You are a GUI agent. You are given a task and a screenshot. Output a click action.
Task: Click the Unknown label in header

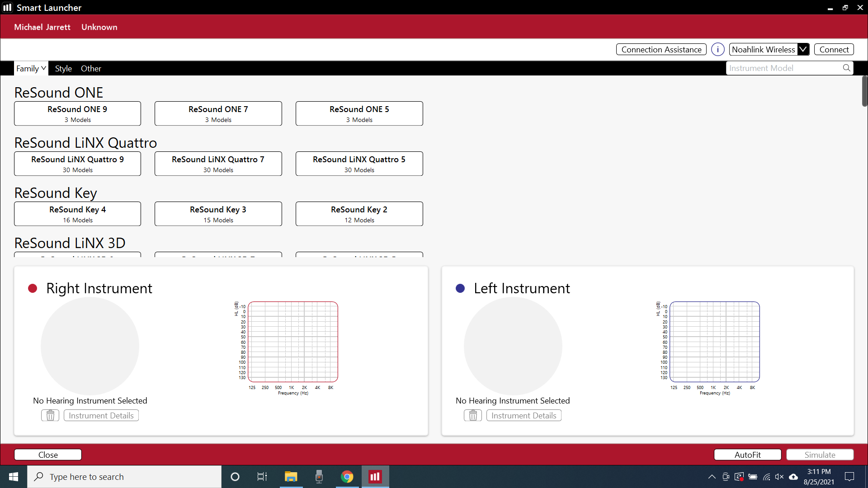tap(99, 27)
